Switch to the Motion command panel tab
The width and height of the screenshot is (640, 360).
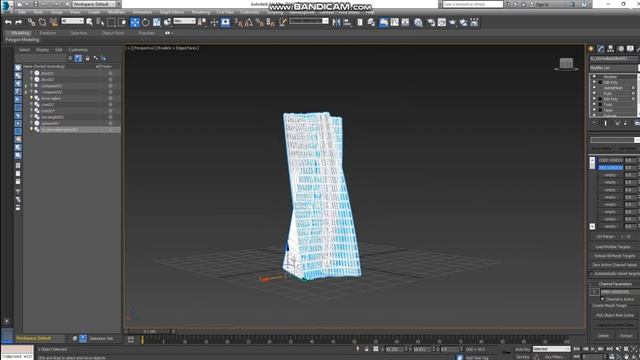coord(621,49)
